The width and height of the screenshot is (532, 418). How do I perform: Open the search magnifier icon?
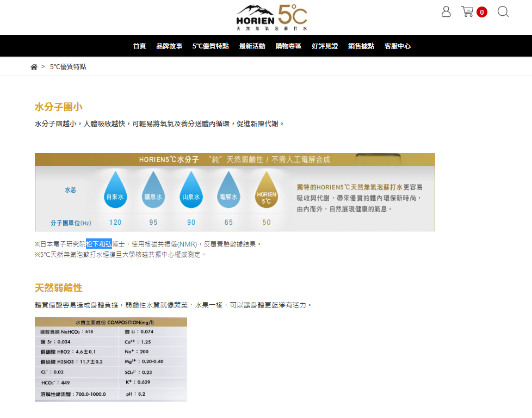pos(503,11)
